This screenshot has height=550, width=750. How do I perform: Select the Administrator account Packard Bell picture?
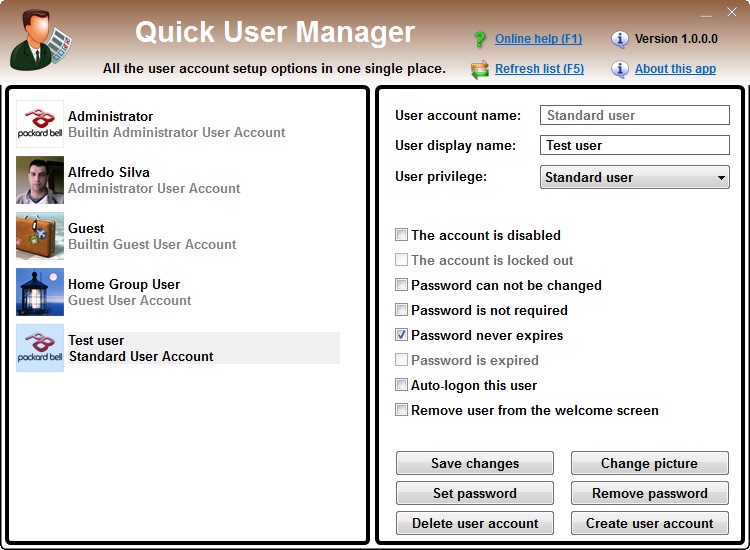click(x=40, y=124)
